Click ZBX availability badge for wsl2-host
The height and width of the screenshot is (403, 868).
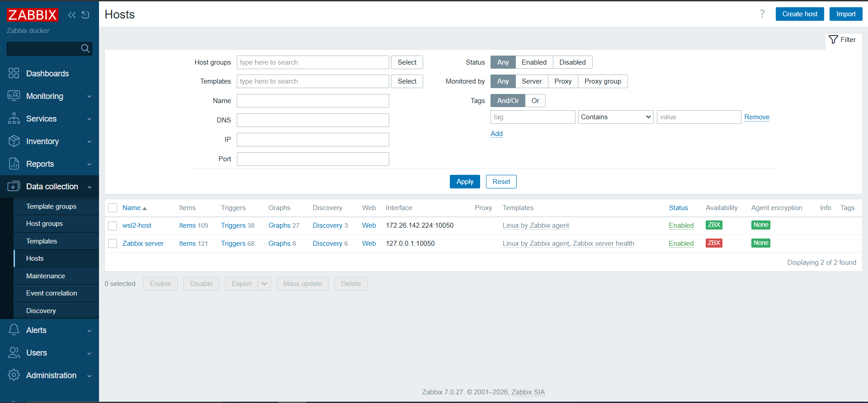click(x=714, y=225)
